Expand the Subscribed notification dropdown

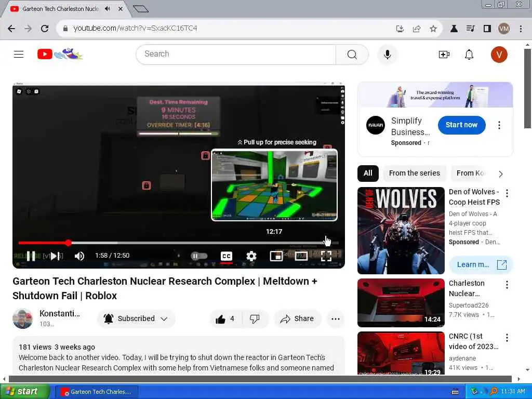point(136,319)
